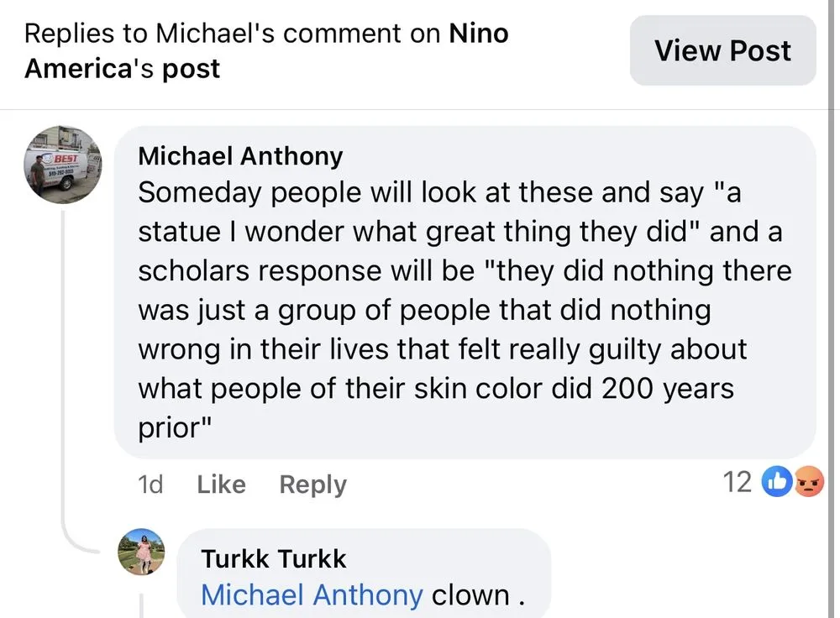Image resolution: width=840 pixels, height=618 pixels.
Task: Like Michael Anthony's comment
Action: click(221, 484)
